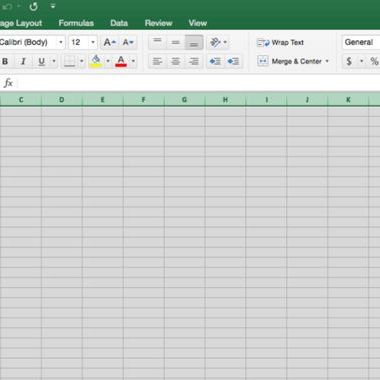Click the Increase Font Size icon
This screenshot has height=380, width=380.
(110, 42)
